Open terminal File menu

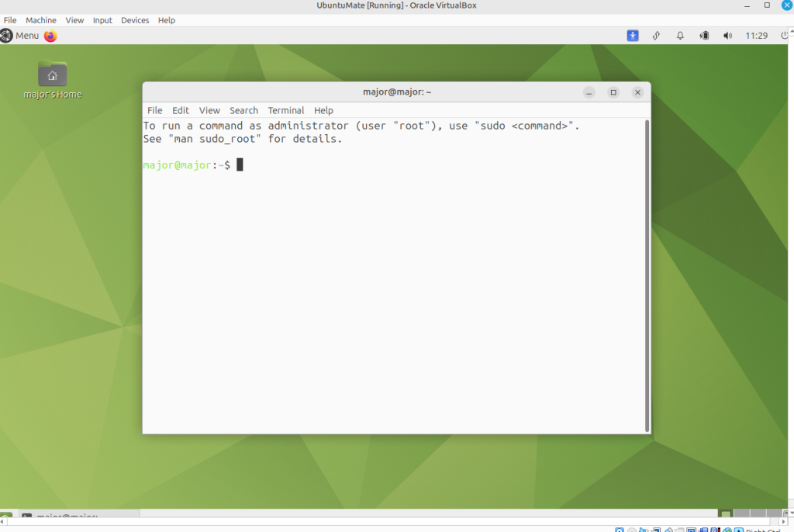tap(155, 110)
